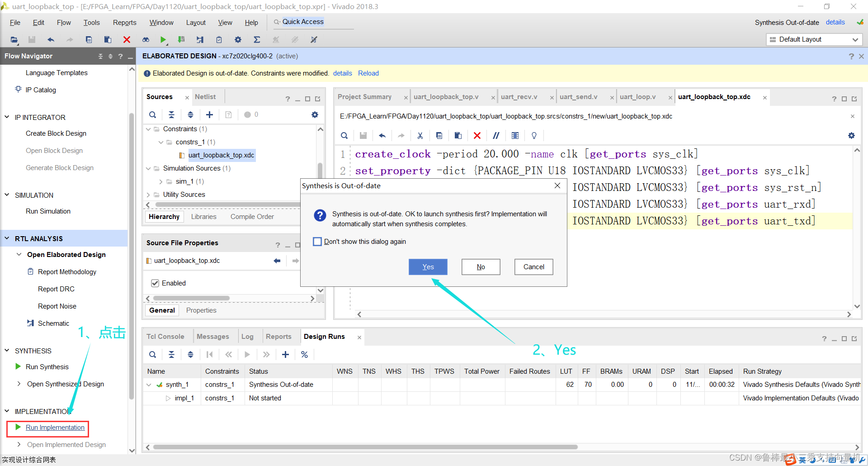Click the Open Project toolbar icon
The image size is (868, 466).
point(14,40)
